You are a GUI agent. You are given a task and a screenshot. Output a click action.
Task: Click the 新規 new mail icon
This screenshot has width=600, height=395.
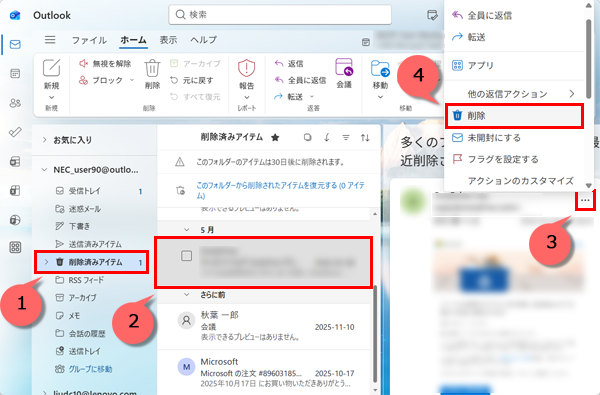52,68
